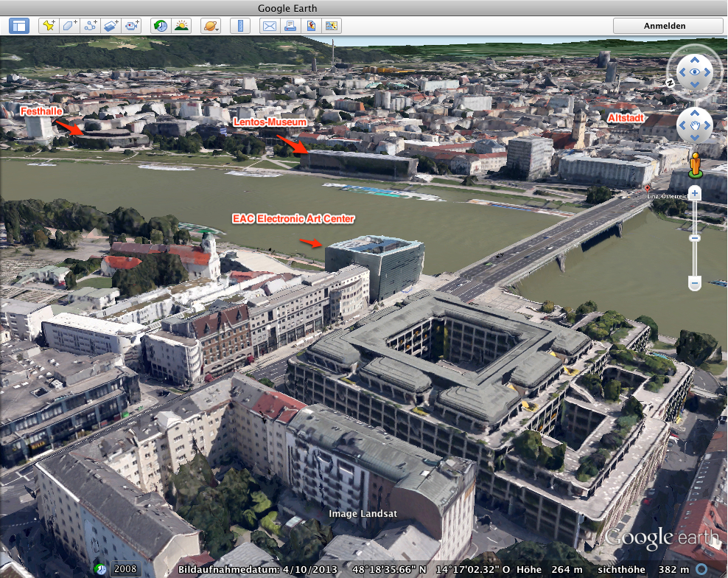This screenshot has width=728, height=578.
Task: Click the orange Street View pegman
Action: pyautogui.click(x=695, y=165)
